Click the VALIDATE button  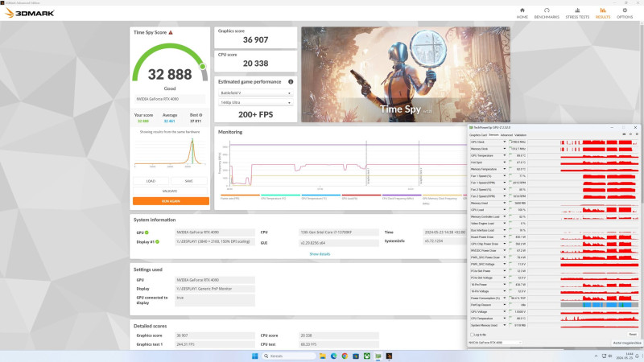click(x=170, y=191)
